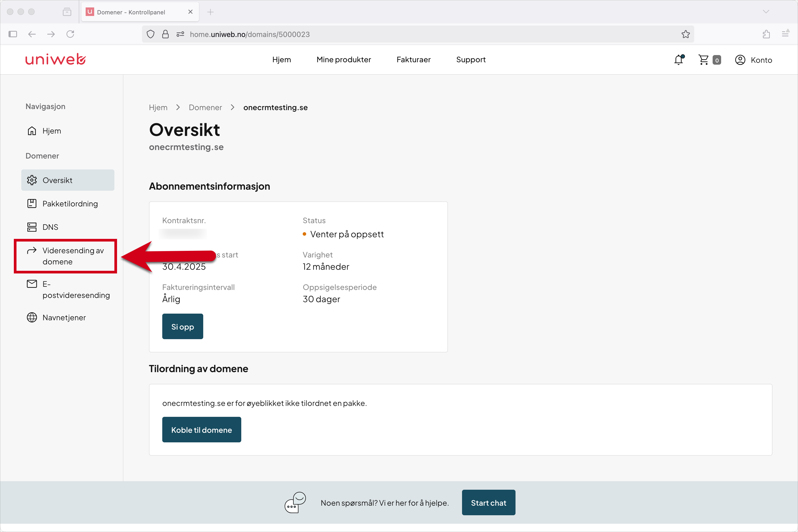Viewport: 798px width, 532px height.
Task: Click the Start chat button
Action: (489, 502)
